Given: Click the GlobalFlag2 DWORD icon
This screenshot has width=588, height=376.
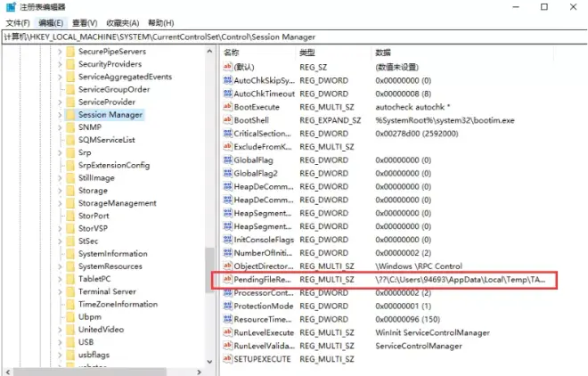Looking at the screenshot, I should tap(227, 173).
